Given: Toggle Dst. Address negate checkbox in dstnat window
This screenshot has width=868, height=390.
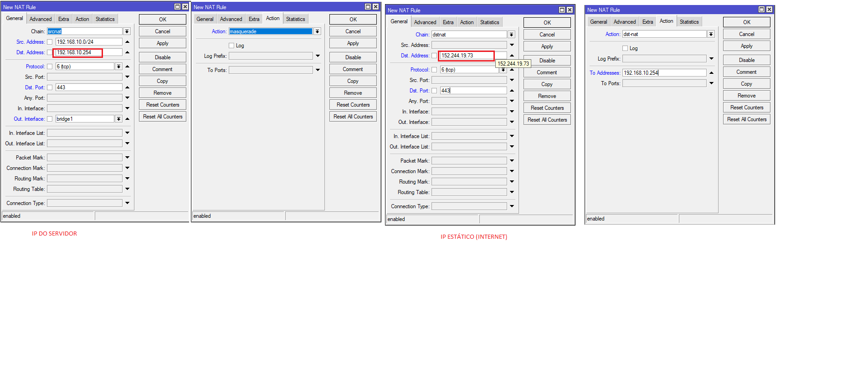Looking at the screenshot, I should point(434,56).
